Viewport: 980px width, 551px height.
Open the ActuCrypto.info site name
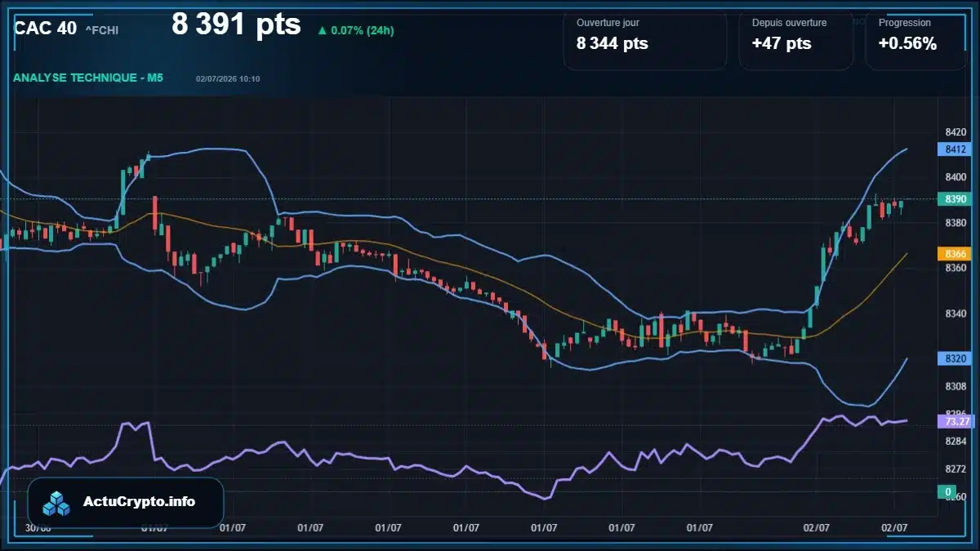tap(140, 502)
